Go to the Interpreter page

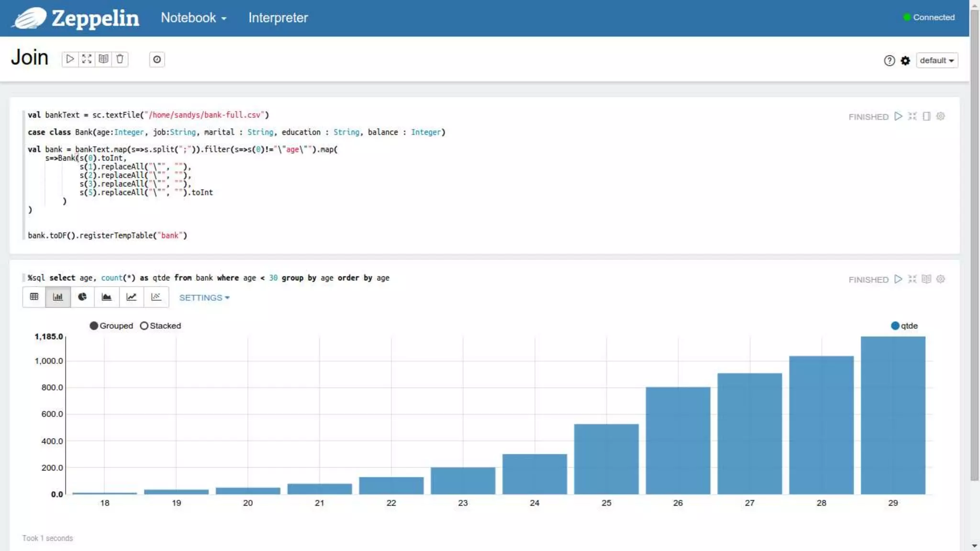(278, 18)
